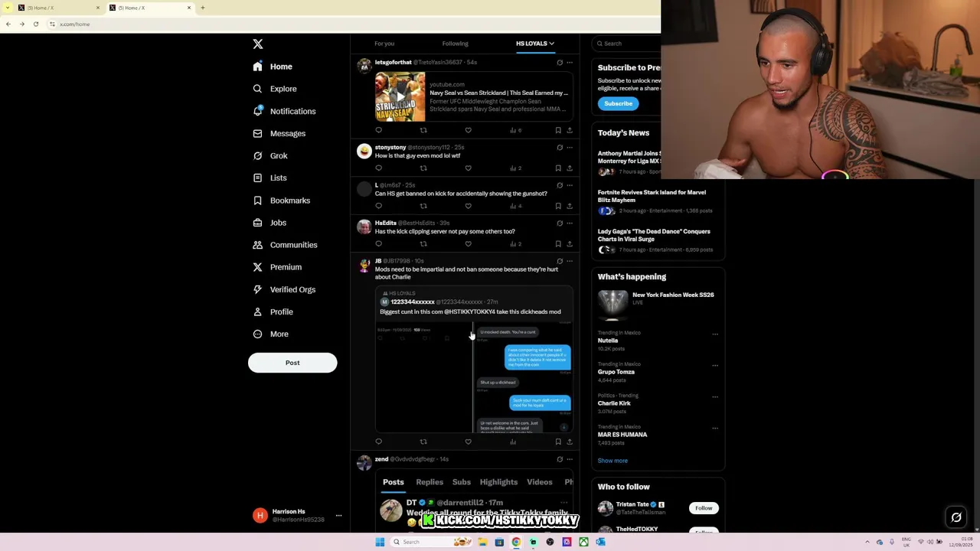Screen dimensions: 980x551
Task: Switch to the Highlights tab in the embedded profile
Action: [x=498, y=482]
